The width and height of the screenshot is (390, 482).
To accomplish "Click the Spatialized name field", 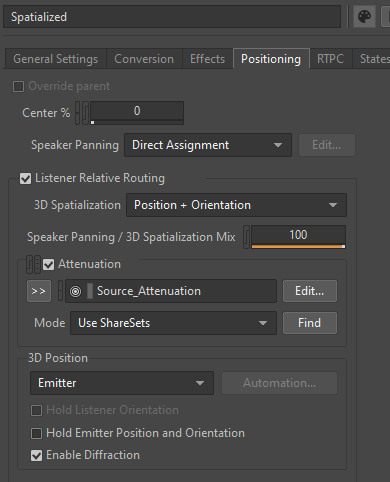I will tap(172, 17).
